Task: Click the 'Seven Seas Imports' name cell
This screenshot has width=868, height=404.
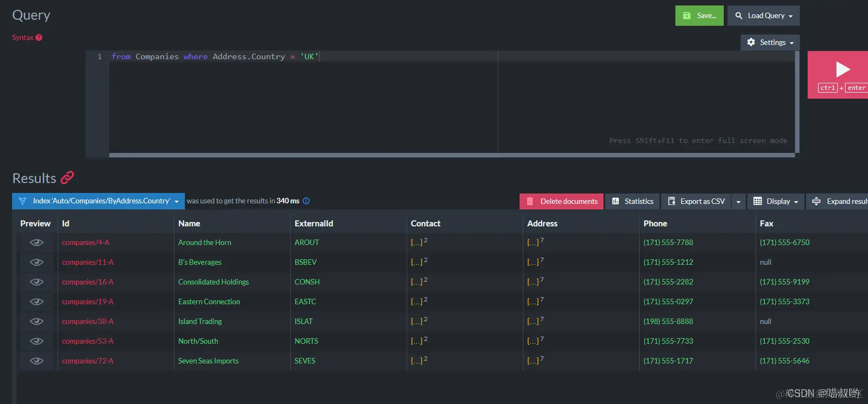Action: [x=208, y=361]
